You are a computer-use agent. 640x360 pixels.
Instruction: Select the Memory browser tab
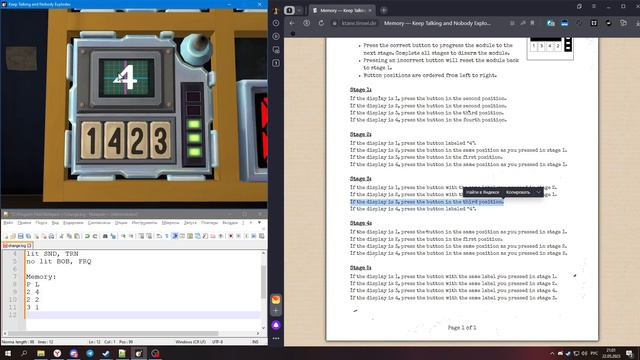click(x=342, y=10)
